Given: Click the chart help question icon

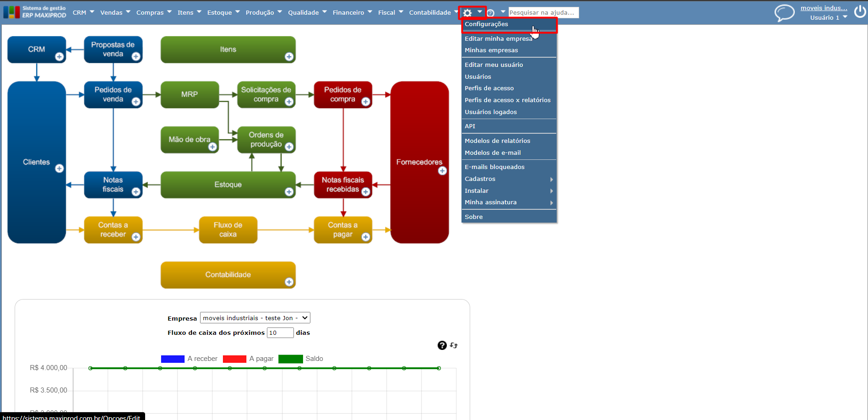Looking at the screenshot, I should click(442, 345).
